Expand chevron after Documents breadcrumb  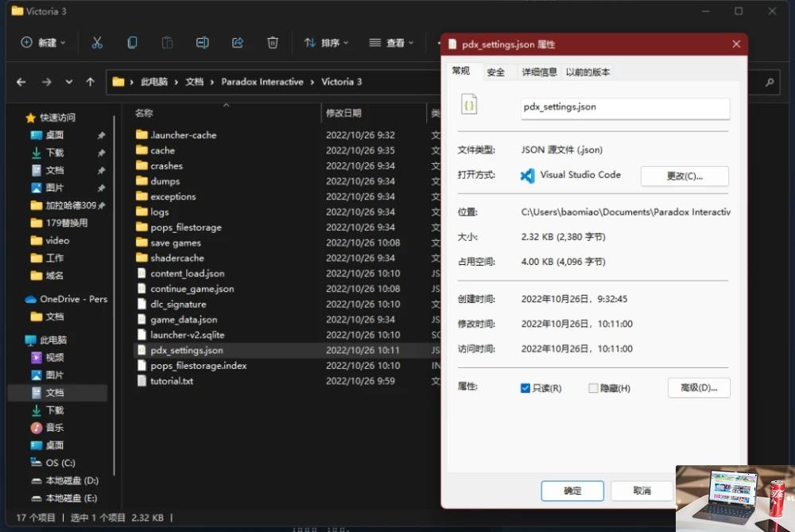point(211,82)
